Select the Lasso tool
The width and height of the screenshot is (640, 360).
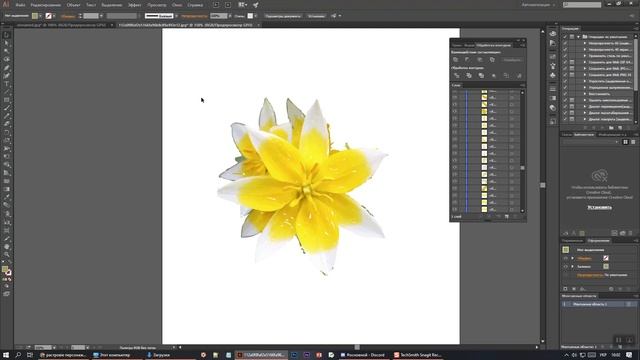coord(7,60)
